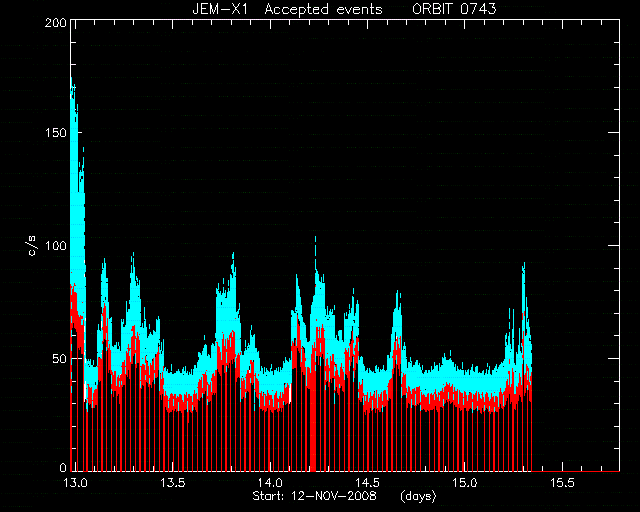
Task: Click the 15.5 x-axis tick label
Action: coord(562,483)
